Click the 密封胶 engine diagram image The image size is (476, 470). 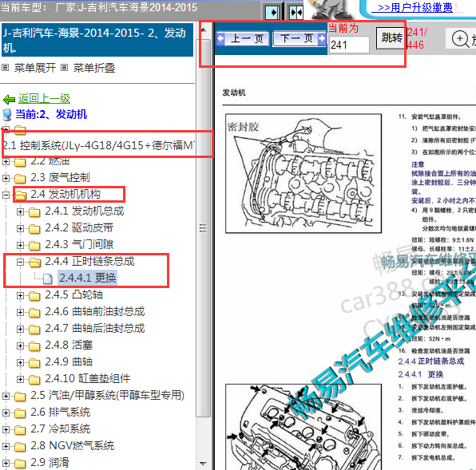point(303,173)
